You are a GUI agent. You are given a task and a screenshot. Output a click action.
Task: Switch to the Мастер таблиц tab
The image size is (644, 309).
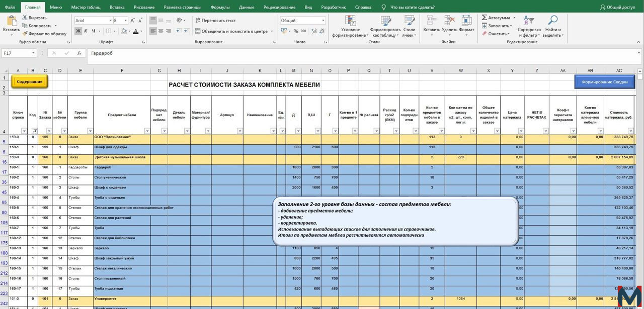pos(86,8)
